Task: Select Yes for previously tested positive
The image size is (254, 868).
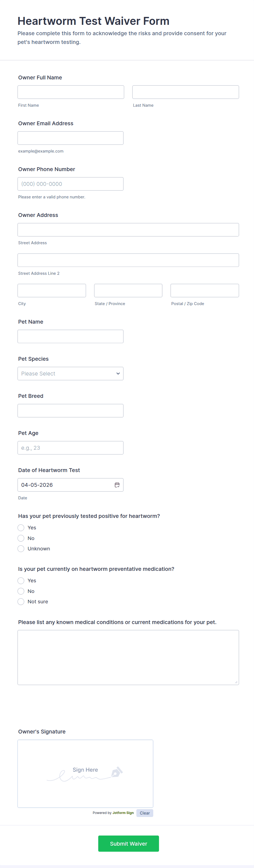Action: 20,528
